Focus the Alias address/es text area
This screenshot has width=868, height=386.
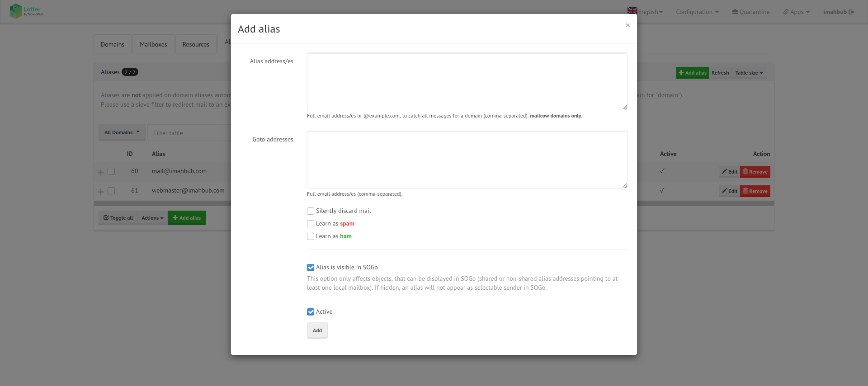467,81
